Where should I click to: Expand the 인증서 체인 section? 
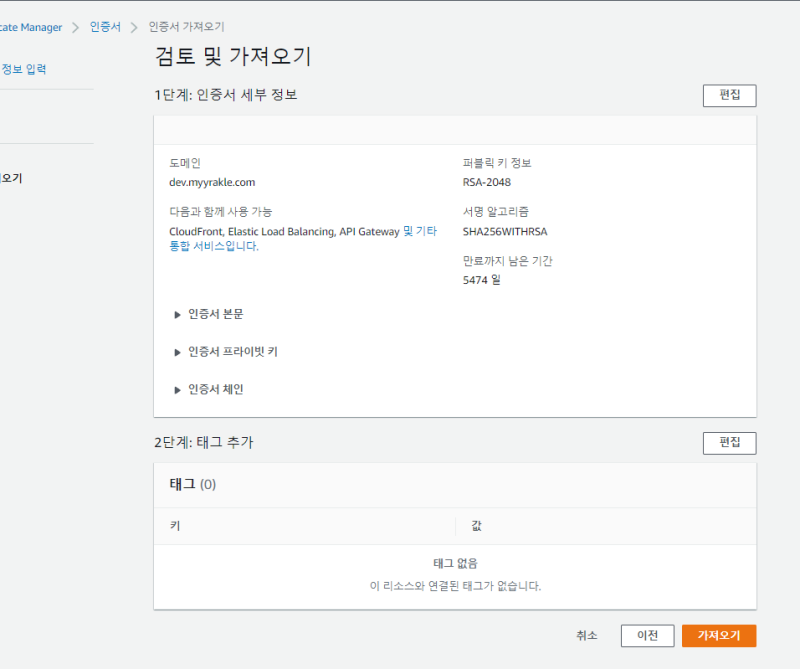(x=215, y=390)
